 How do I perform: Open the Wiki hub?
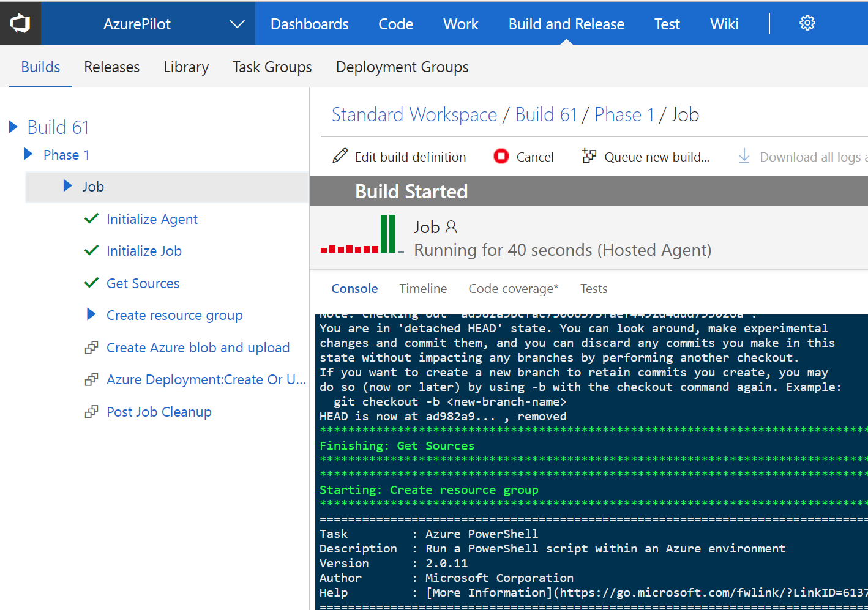pyautogui.click(x=724, y=24)
